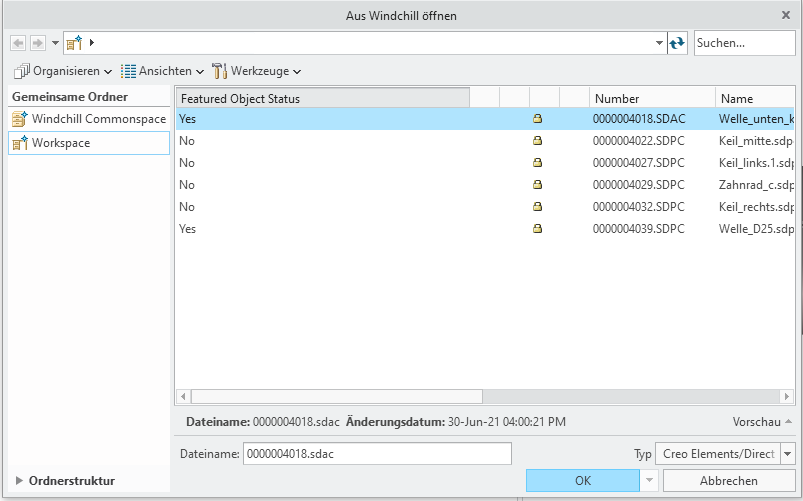Open the Organisieren menu

62,71
